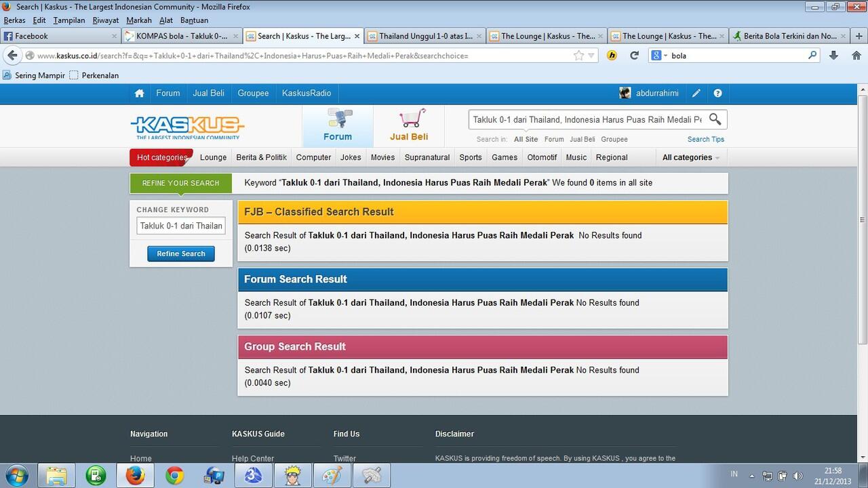Click the Refine Search button
Image resolution: width=868 pixels, height=488 pixels.
pyautogui.click(x=181, y=253)
